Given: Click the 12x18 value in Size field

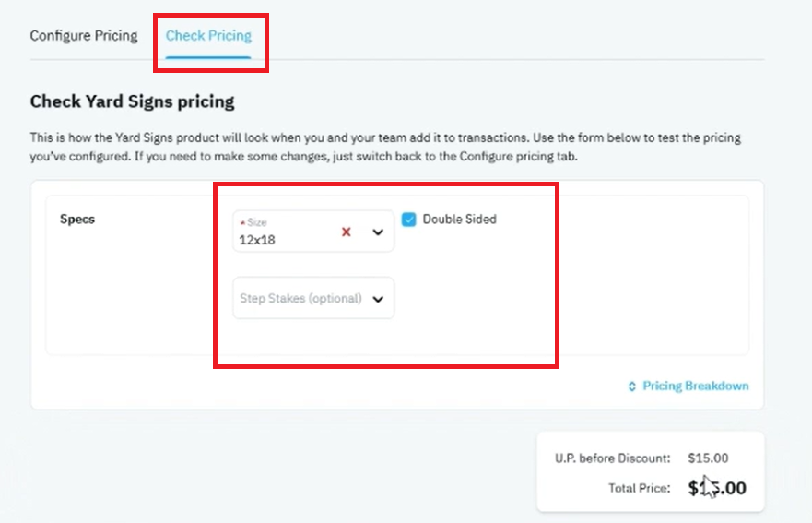Looking at the screenshot, I should [257, 240].
